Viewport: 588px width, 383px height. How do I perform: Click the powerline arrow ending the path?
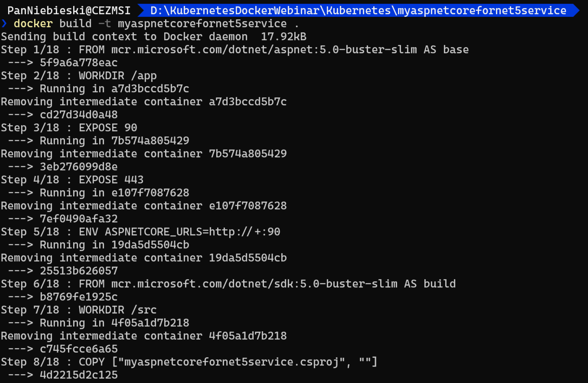pos(576,11)
